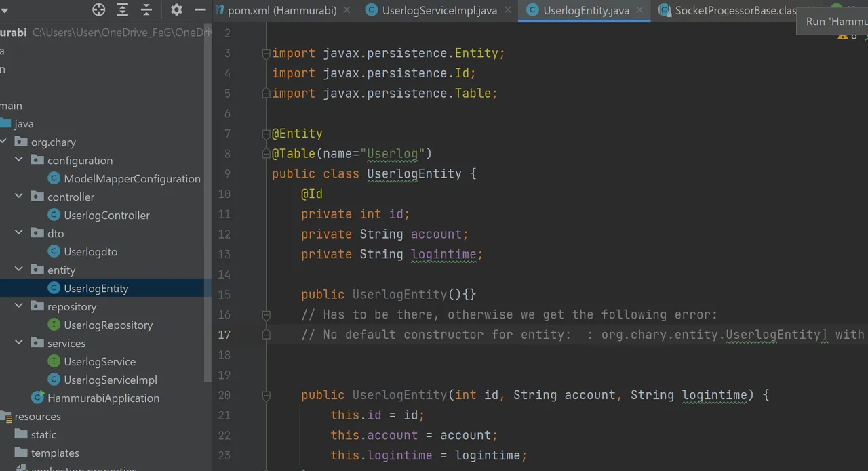Viewport: 868px width, 471px height.
Task: Close the UserlogEntity.java tab
Action: [x=640, y=10]
